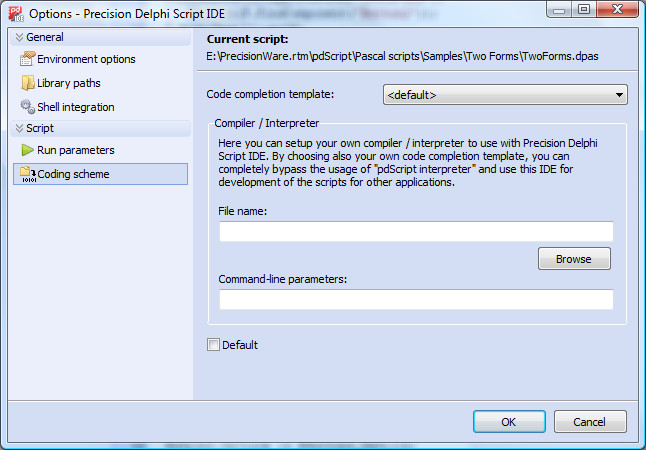Click the Shell integration gear icon
646x450 pixels.
[28, 107]
